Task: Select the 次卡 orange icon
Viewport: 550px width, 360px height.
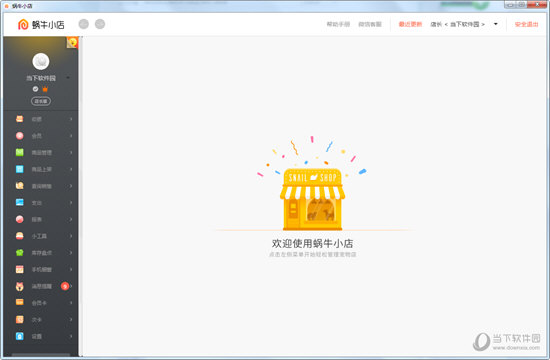Action: coord(20,319)
